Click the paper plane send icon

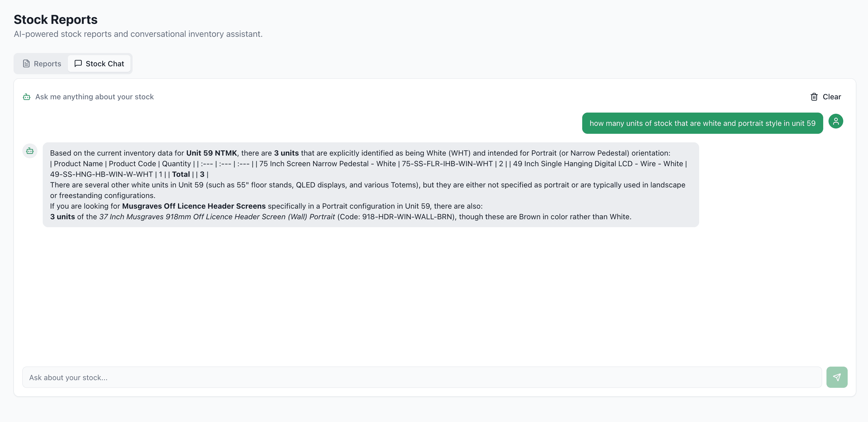pyautogui.click(x=837, y=377)
